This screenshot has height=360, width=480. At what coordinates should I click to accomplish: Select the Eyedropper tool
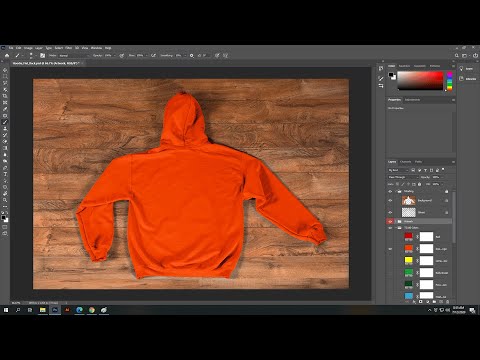click(5, 109)
